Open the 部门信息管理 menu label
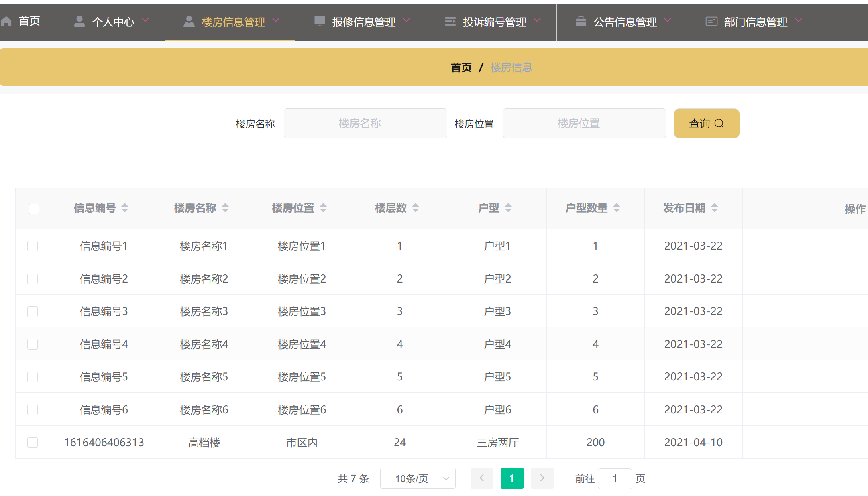 (756, 22)
